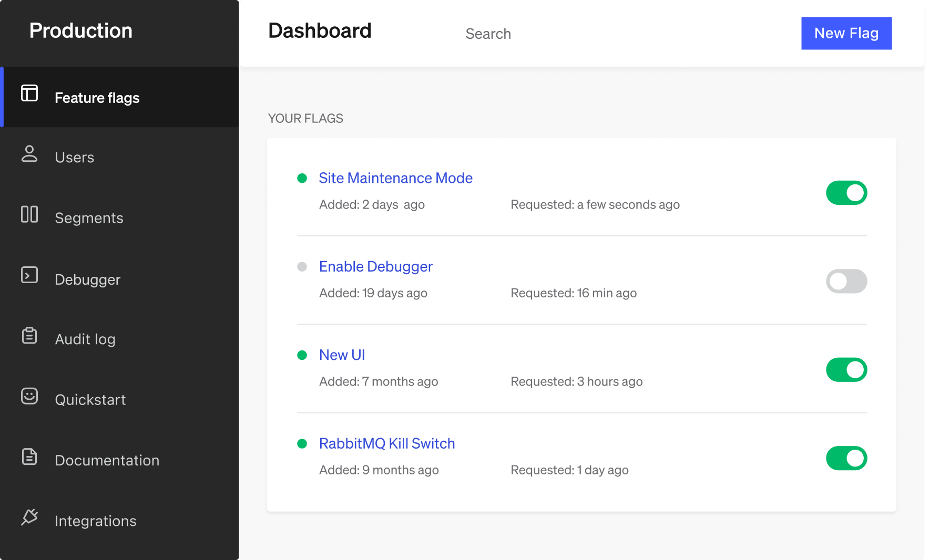Open the Site Maintenance Mode flag link
Viewport: 929px width, 560px height.
pyautogui.click(x=395, y=178)
